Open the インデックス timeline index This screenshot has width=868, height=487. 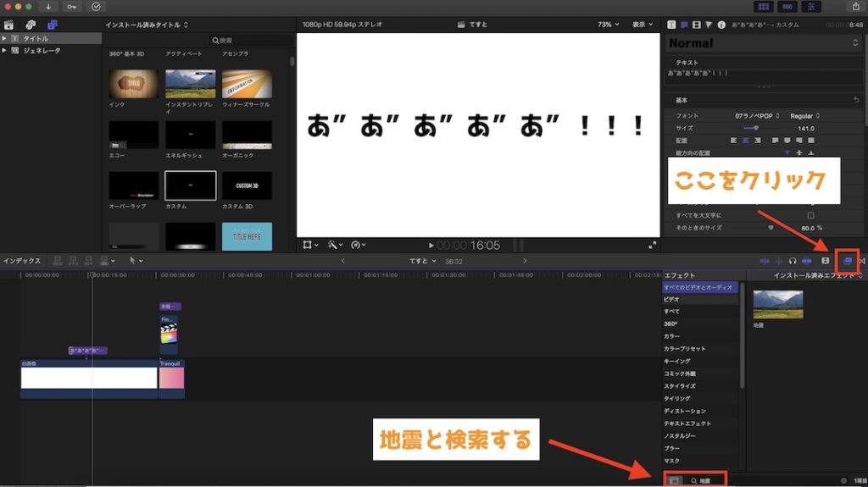21,261
